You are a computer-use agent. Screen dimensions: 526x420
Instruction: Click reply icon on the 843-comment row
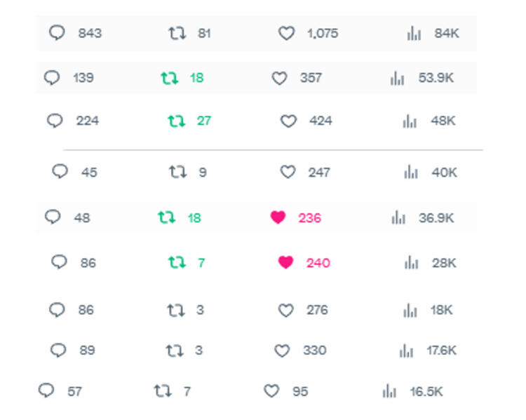(x=57, y=33)
